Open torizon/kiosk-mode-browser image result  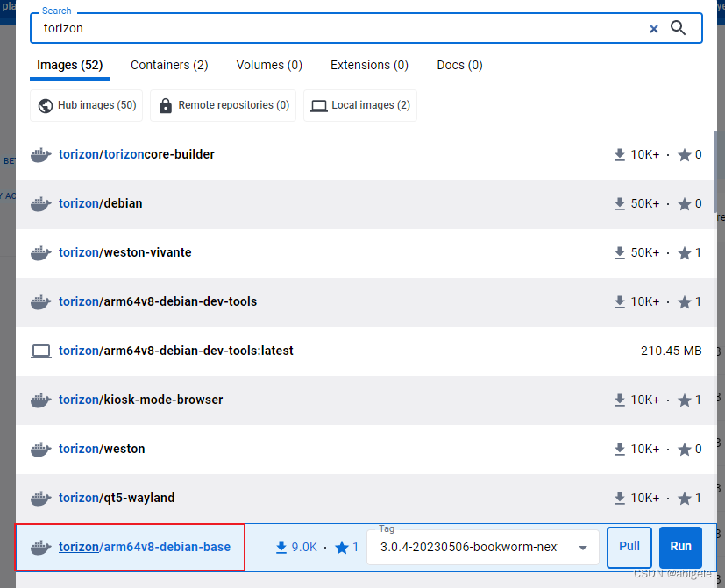coord(140,400)
